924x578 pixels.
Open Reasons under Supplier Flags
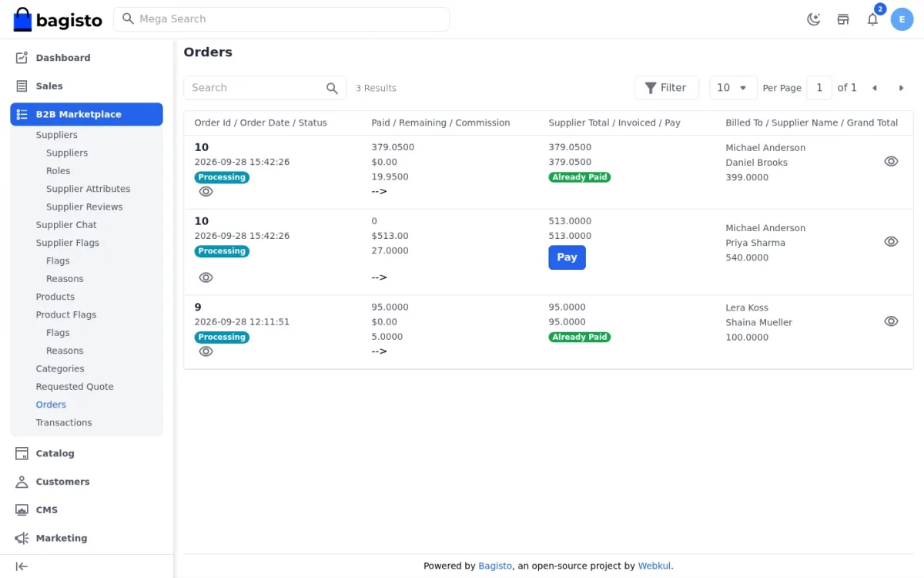65,279
